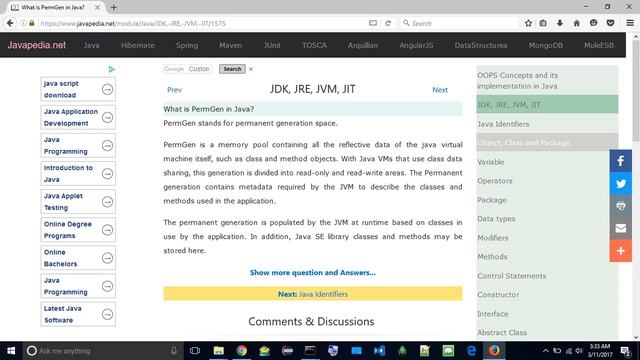The width and height of the screenshot is (640, 360).
Task: Share page via email icon
Action: (620, 228)
